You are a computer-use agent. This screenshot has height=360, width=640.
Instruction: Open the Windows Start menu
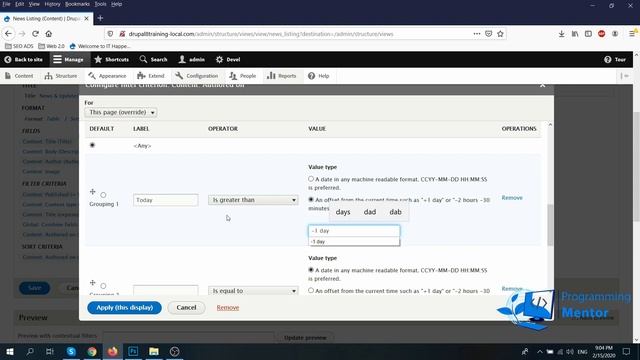[x=9, y=351]
